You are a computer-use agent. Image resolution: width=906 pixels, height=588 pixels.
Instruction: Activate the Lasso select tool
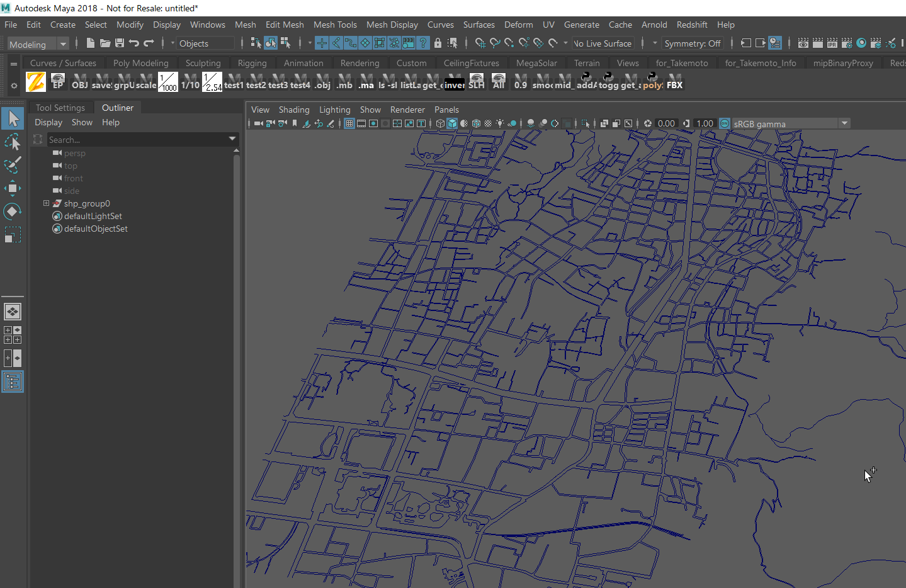point(13,142)
